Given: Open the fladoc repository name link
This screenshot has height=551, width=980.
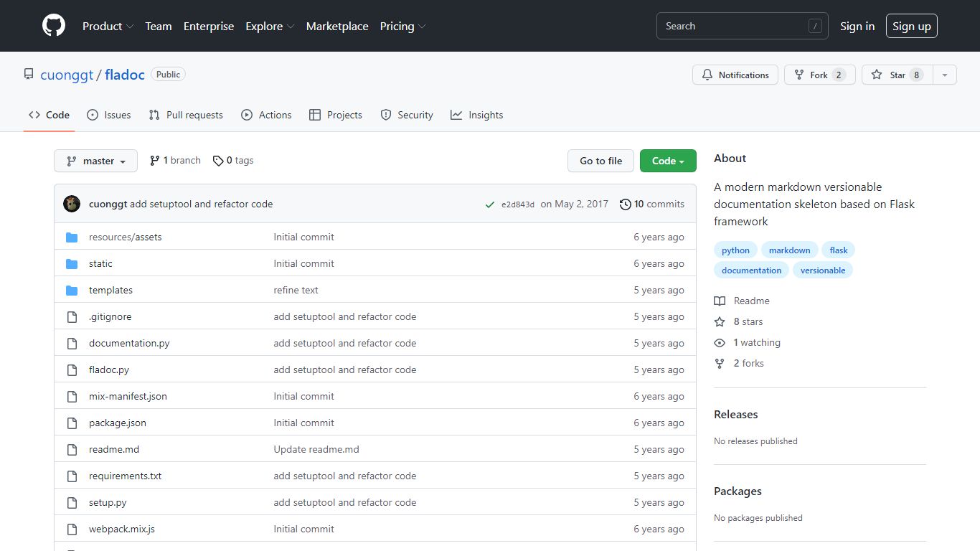Looking at the screenshot, I should 125,75.
